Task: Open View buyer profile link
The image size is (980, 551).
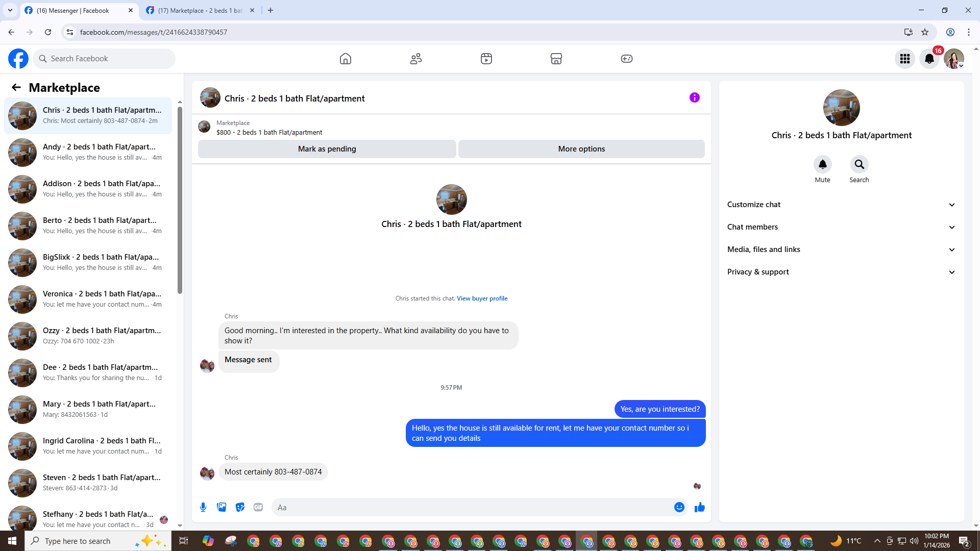Action: click(482, 298)
